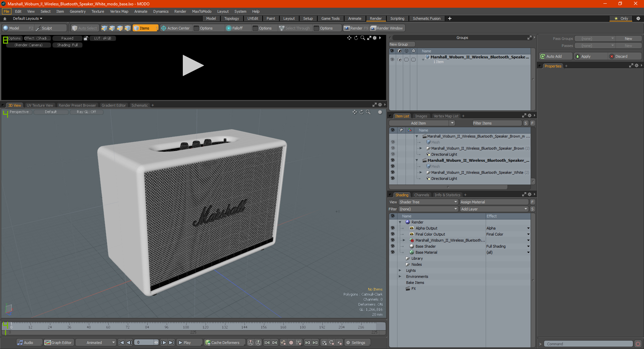Toggle visibility of White speaker Directional Light
This screenshot has width=644, height=349.
coord(392,179)
